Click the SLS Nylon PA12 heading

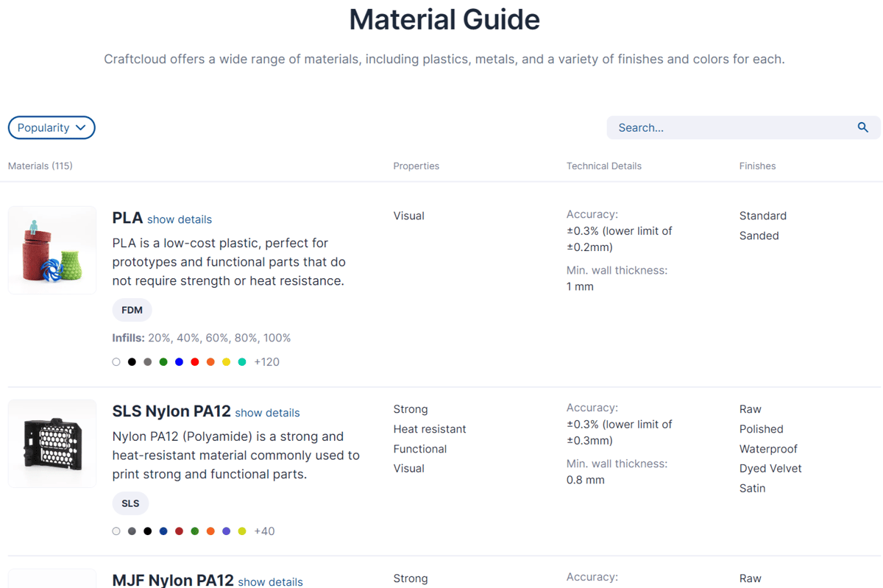171,411
